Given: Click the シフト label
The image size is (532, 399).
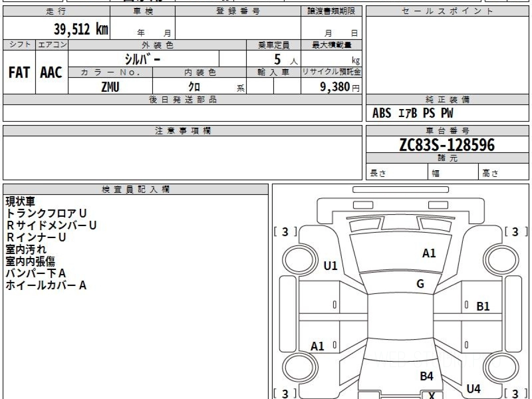Looking at the screenshot, I should pyautogui.click(x=19, y=45).
